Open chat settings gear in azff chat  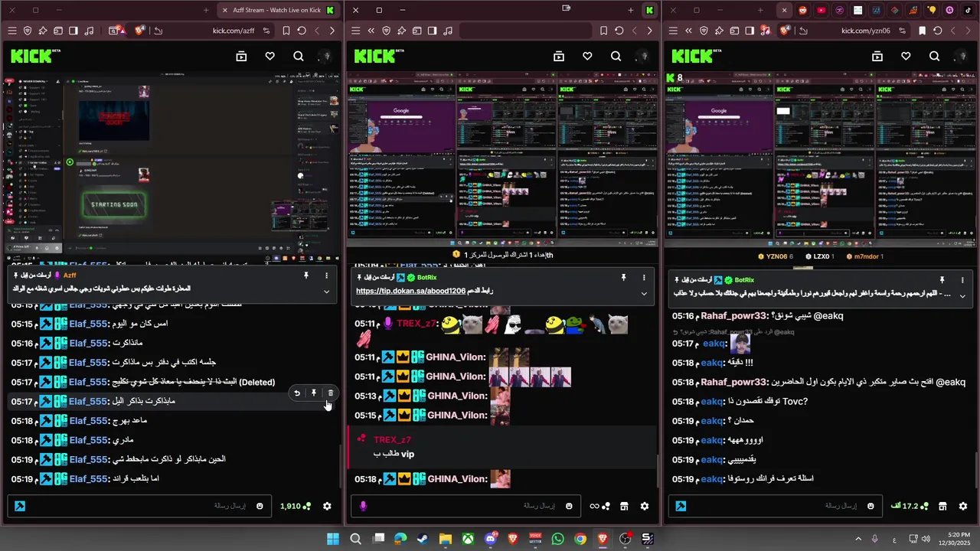pyautogui.click(x=327, y=506)
